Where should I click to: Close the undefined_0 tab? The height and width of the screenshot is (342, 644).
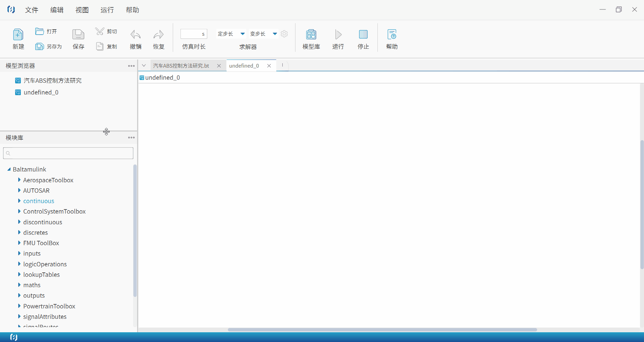tap(269, 66)
